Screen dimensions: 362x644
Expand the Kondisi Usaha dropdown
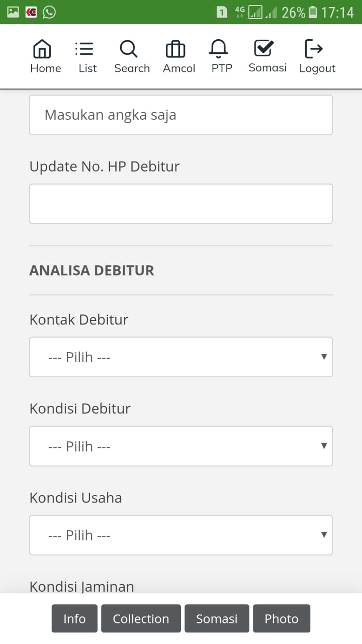click(181, 535)
